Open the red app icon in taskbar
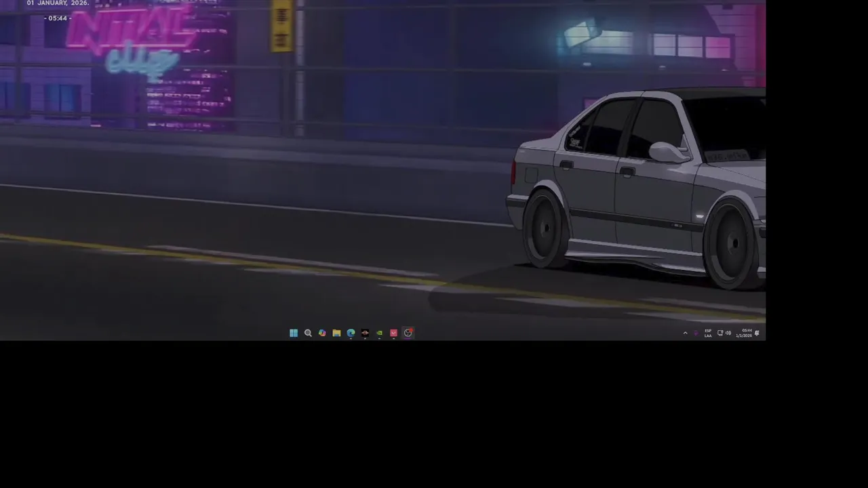The image size is (868, 488). tap(393, 333)
